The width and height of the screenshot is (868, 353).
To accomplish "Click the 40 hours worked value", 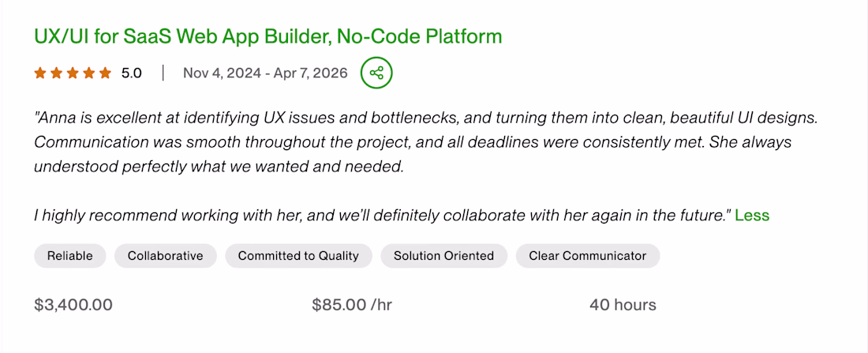I will point(623,305).
